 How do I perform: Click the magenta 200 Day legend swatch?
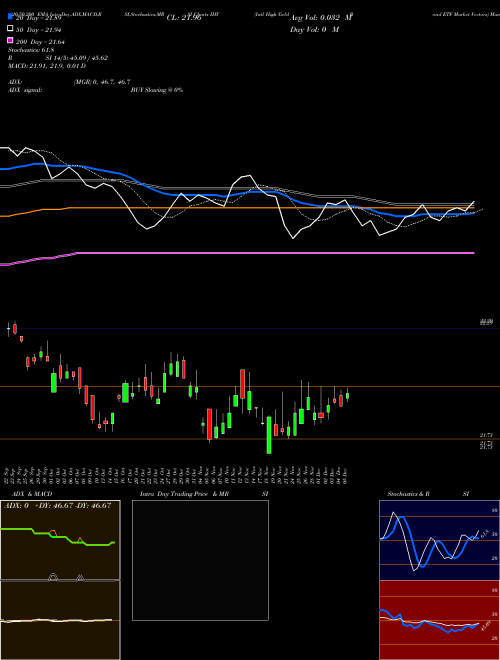pyautogui.click(x=10, y=40)
